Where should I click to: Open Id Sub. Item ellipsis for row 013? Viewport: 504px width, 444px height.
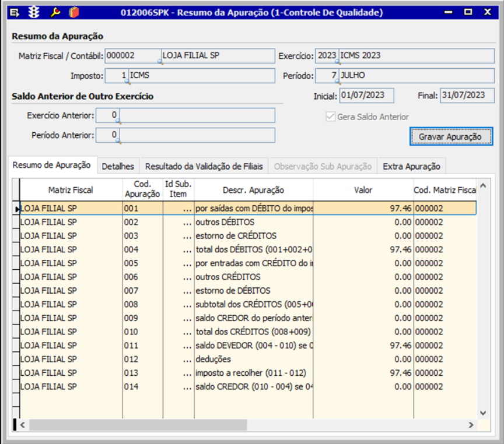[187, 373]
